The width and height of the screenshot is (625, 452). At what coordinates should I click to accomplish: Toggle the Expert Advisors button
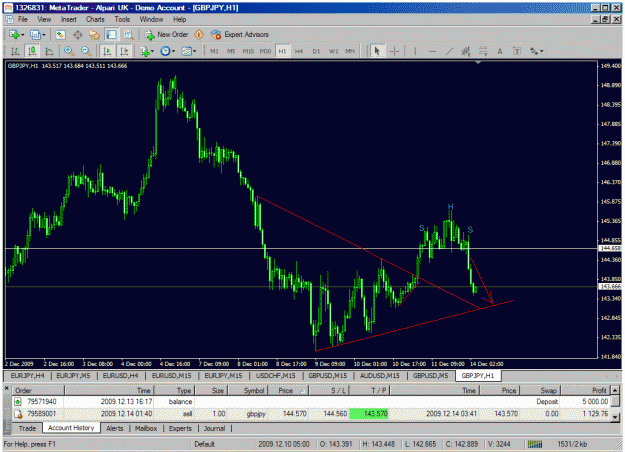pyautogui.click(x=240, y=35)
